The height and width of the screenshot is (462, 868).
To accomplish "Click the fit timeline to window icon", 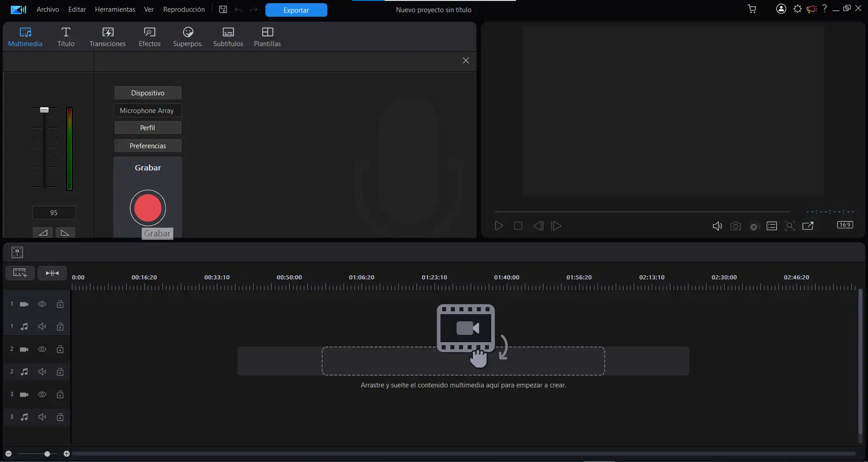I will coord(52,273).
